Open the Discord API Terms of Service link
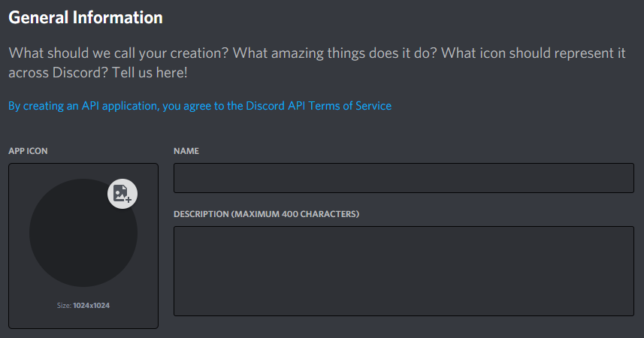This screenshot has height=338, width=644. pos(200,106)
